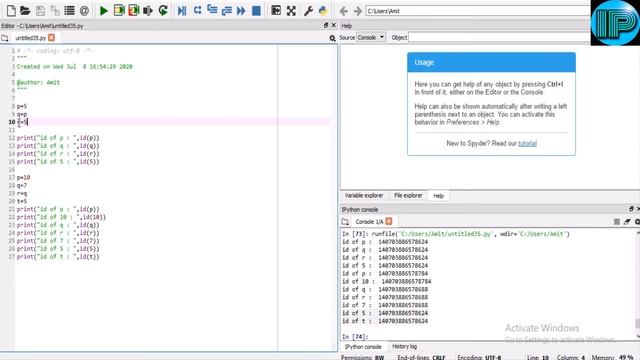Stop debugging with the blue square
This screenshot has width=640, height=360.
tap(256, 11)
